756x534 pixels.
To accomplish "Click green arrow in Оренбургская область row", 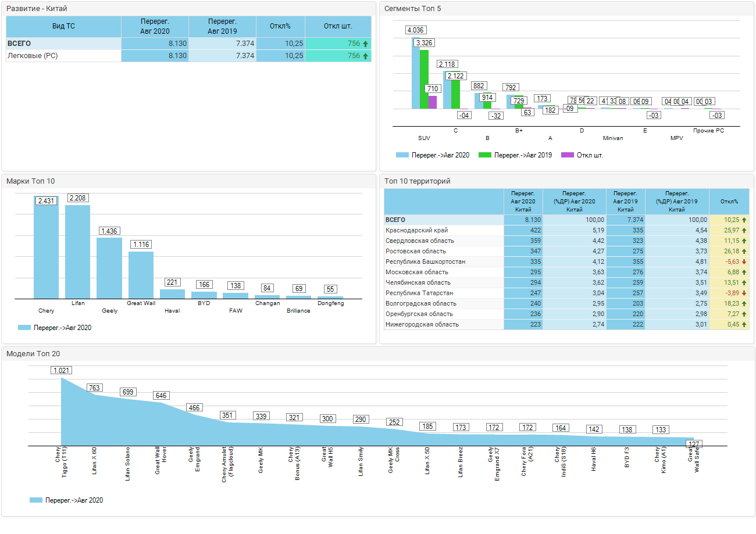I will (744, 314).
